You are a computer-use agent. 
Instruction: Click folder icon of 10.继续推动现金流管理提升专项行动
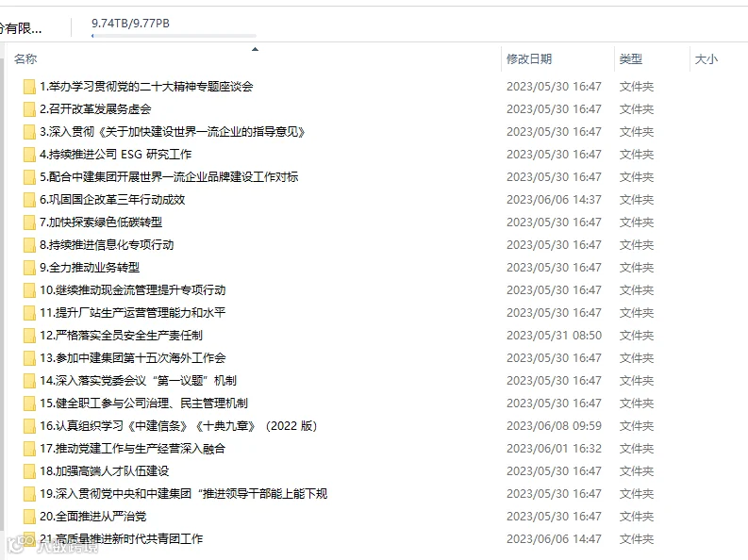[29, 290]
